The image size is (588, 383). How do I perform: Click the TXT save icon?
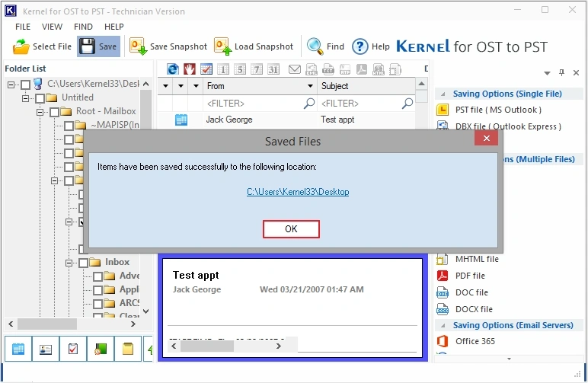pyautogui.click(x=328, y=69)
